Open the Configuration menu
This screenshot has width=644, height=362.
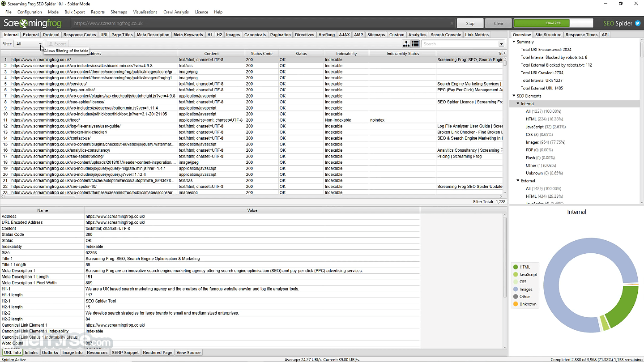tap(30, 12)
